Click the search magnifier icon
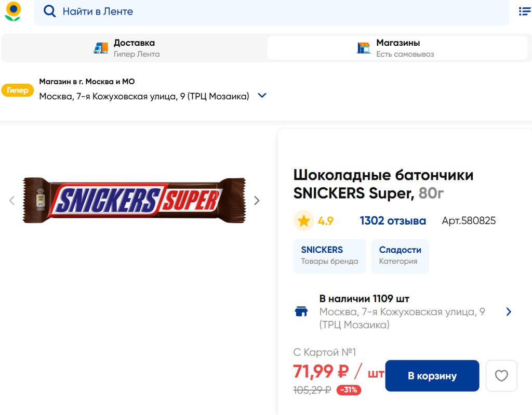Image resolution: width=532 pixels, height=415 pixels. (x=49, y=11)
